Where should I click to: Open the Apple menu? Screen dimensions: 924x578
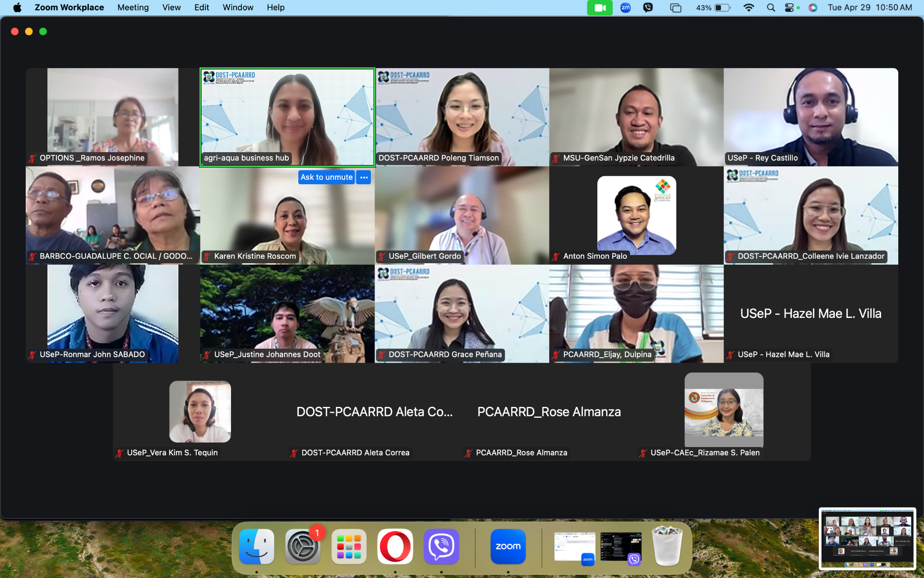point(17,7)
